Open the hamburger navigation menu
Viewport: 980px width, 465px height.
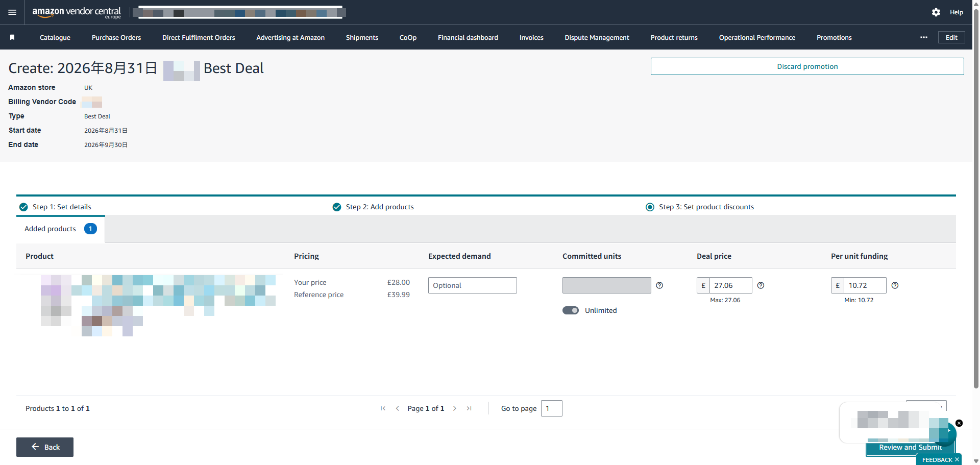(12, 12)
